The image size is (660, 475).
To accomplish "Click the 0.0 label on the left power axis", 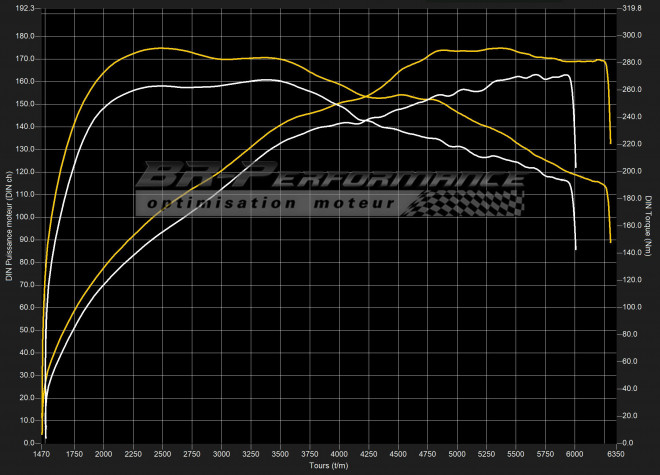I will coord(30,442).
